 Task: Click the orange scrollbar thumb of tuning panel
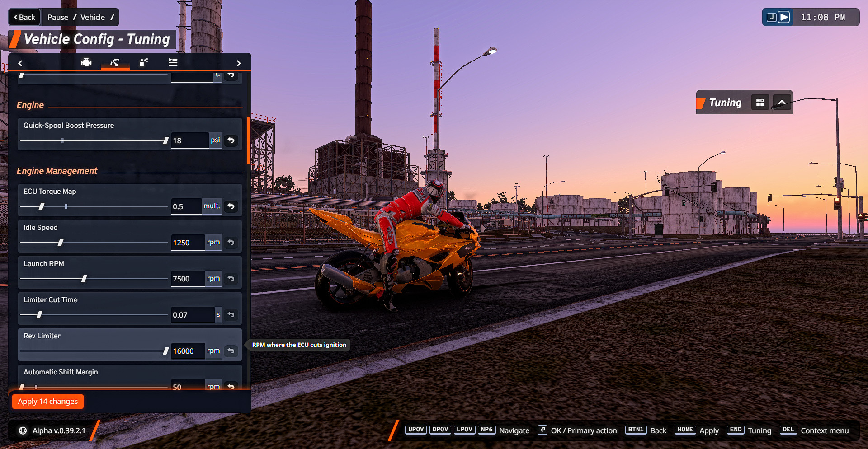coord(249,140)
